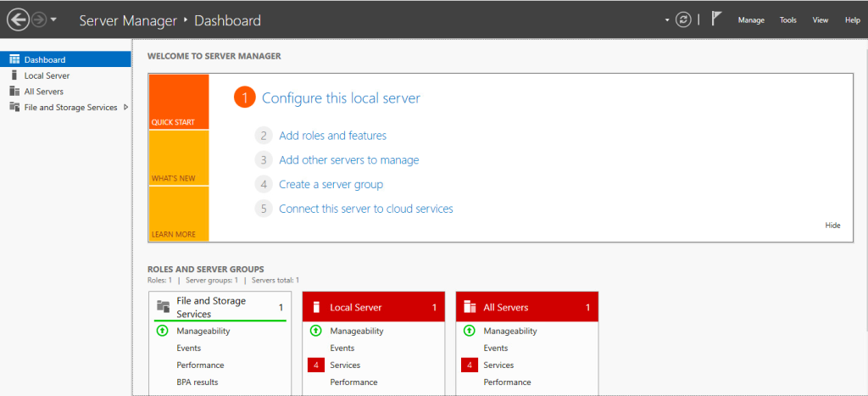Click Manageability in Local Server tile

point(357,332)
